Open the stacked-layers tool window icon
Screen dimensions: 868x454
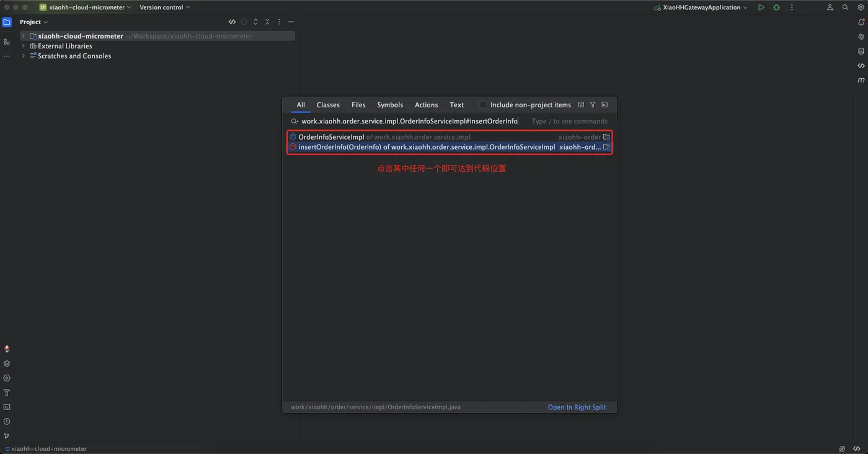(x=7, y=363)
